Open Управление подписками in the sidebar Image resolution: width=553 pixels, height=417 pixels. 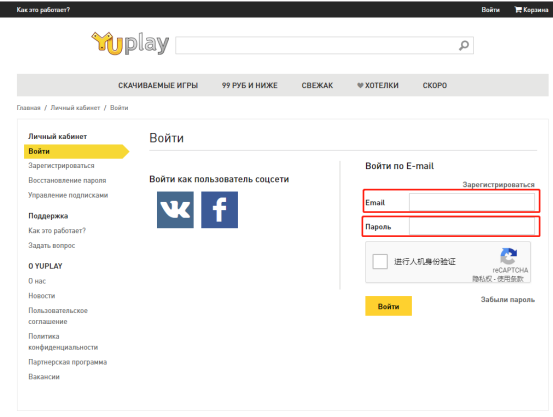pyautogui.click(x=68, y=195)
